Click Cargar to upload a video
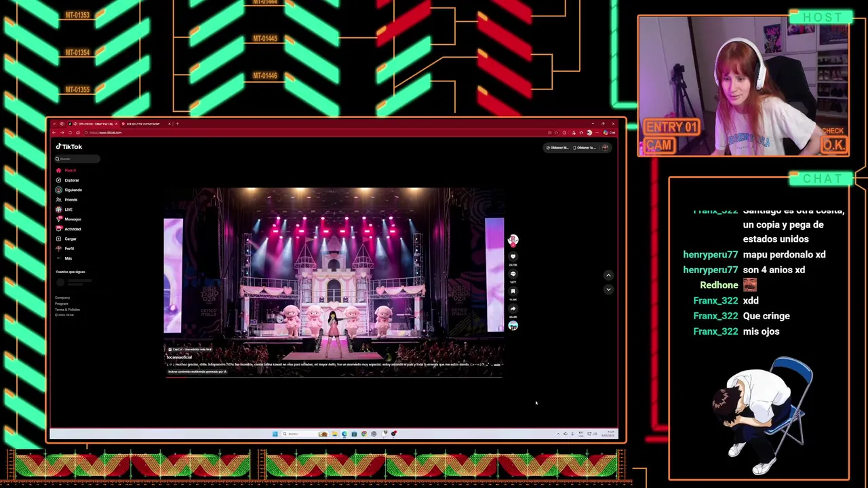Screen dimensions: 868x488 (66, 239)
